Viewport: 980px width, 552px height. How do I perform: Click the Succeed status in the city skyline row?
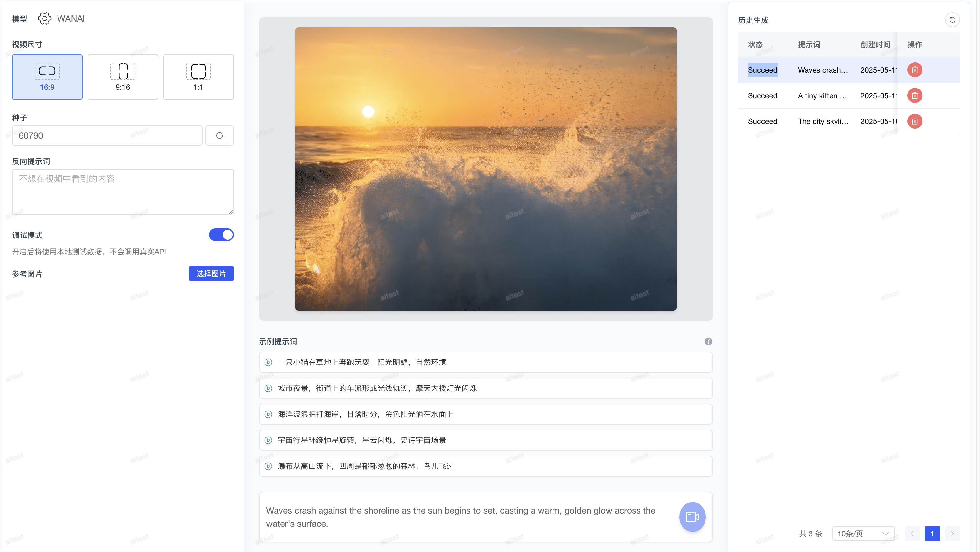coord(762,121)
